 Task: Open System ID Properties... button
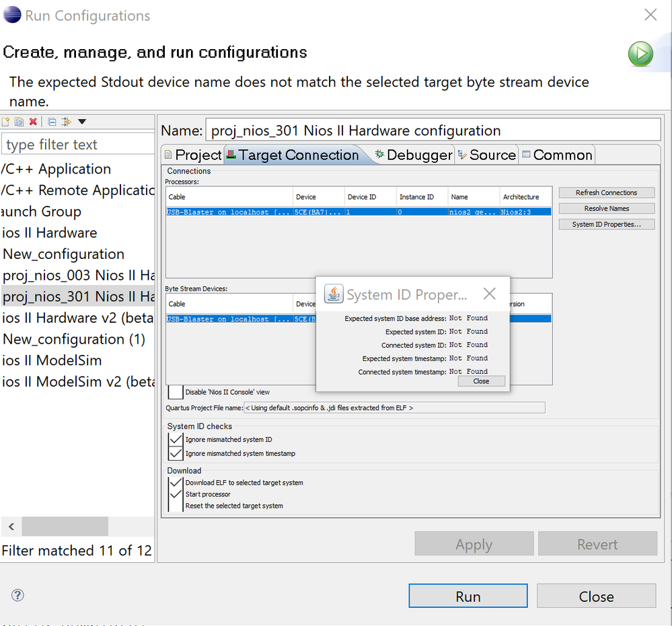[607, 225]
